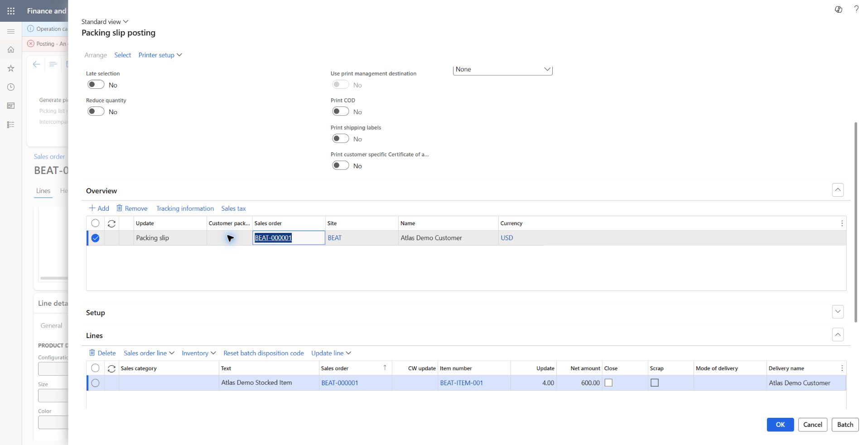Click the Select menu item

[x=122, y=55]
